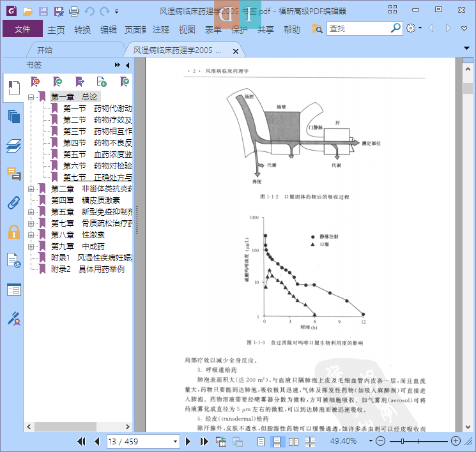Toggle continuous page view mode
This screenshot has height=452, width=476.
(277, 441)
